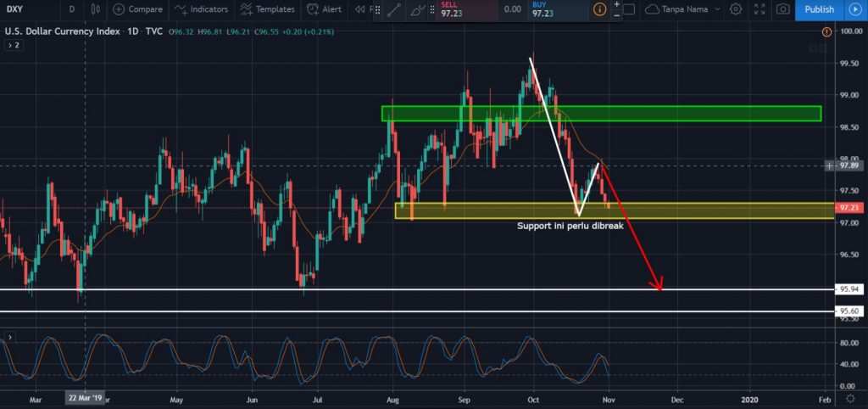Click the O96.32 open value text
This screenshot has width=868, height=409.
pyautogui.click(x=181, y=32)
